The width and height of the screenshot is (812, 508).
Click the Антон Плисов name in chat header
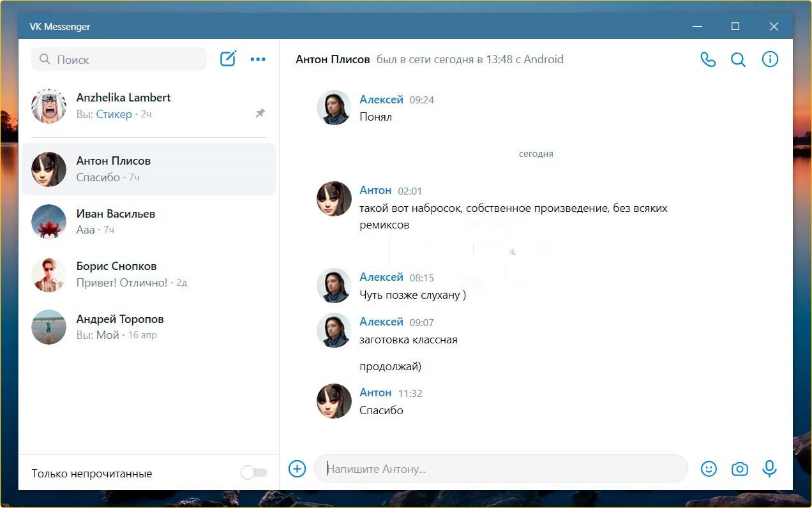point(333,59)
